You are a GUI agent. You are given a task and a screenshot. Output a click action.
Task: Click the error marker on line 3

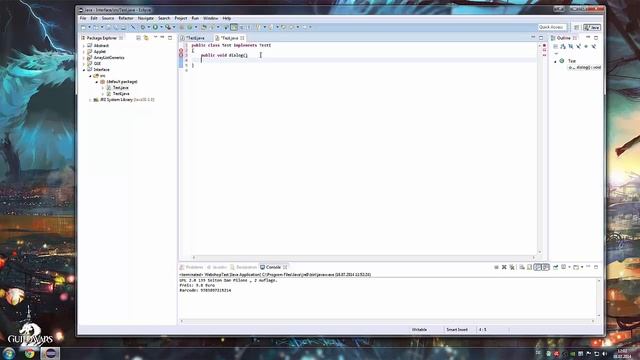[x=181, y=55]
